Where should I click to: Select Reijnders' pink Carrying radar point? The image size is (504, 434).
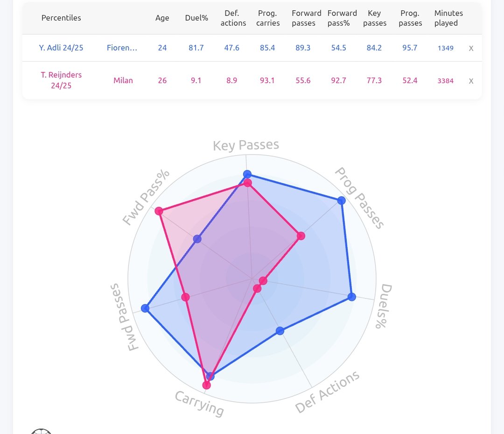click(206, 385)
